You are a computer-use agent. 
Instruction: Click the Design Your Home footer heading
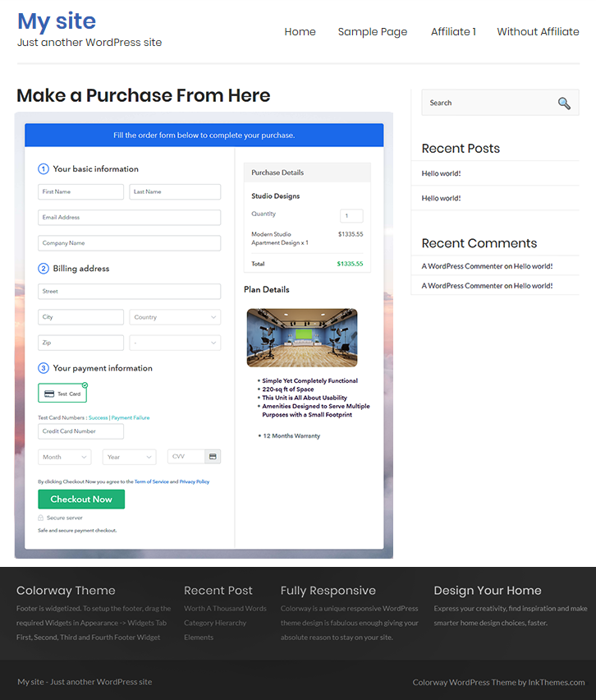[488, 590]
